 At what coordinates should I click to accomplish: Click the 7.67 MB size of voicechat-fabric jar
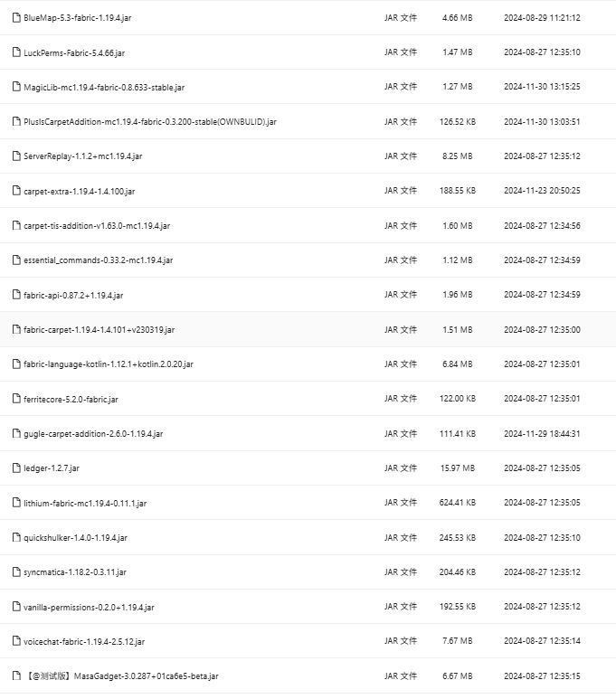coord(457,641)
